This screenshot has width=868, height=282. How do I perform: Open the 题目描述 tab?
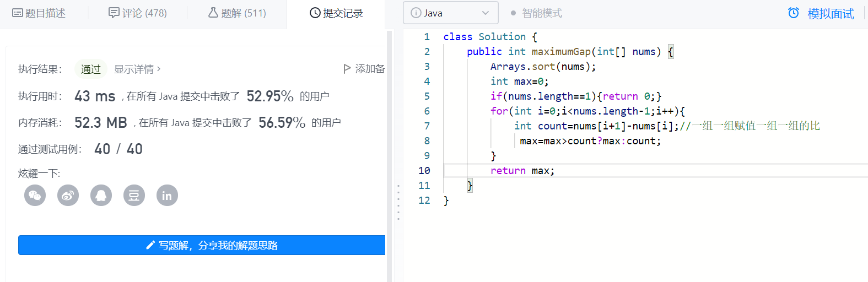(x=39, y=13)
